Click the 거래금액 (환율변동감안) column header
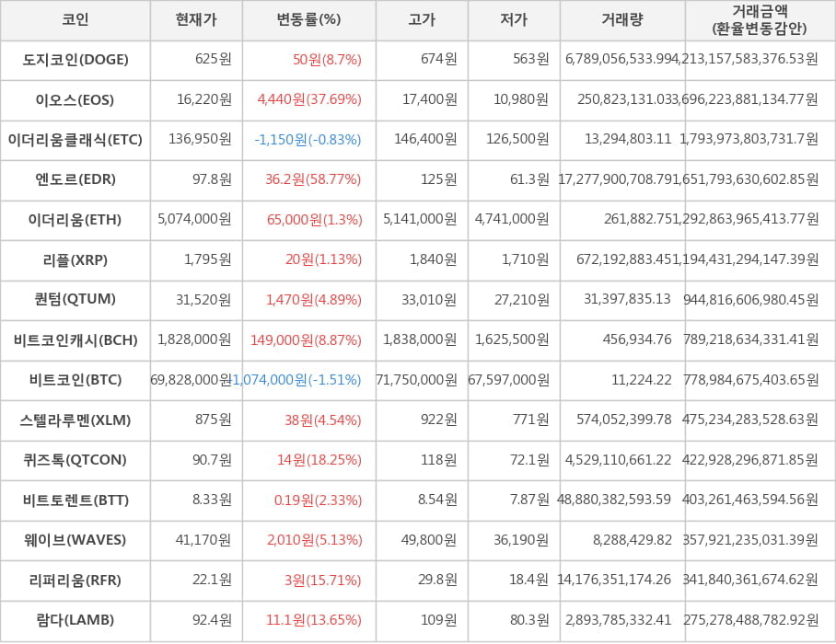This screenshot has width=836, height=644. tap(760, 19)
